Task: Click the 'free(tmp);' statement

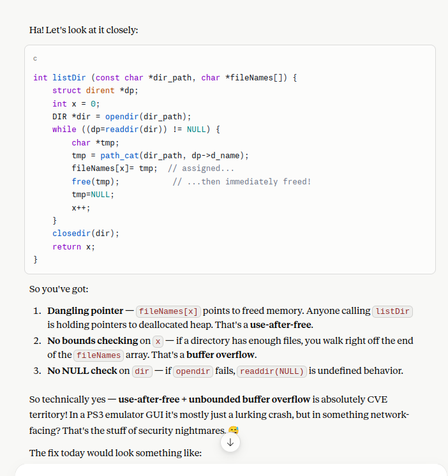Action: tap(95, 182)
